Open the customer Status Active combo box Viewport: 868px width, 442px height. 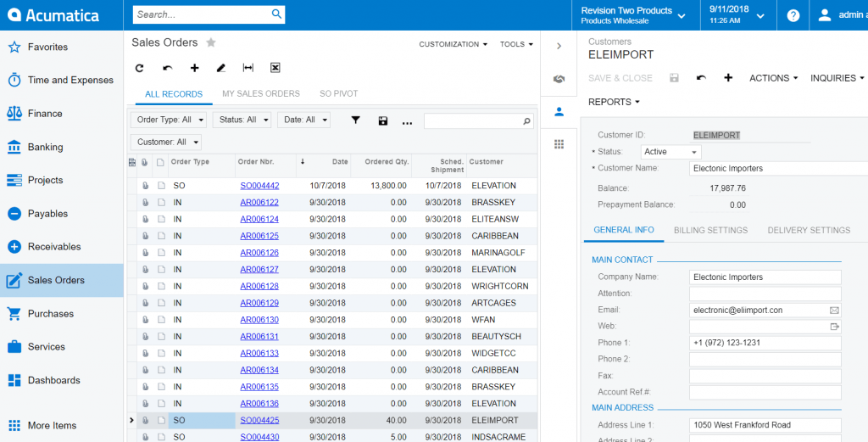[x=670, y=152]
